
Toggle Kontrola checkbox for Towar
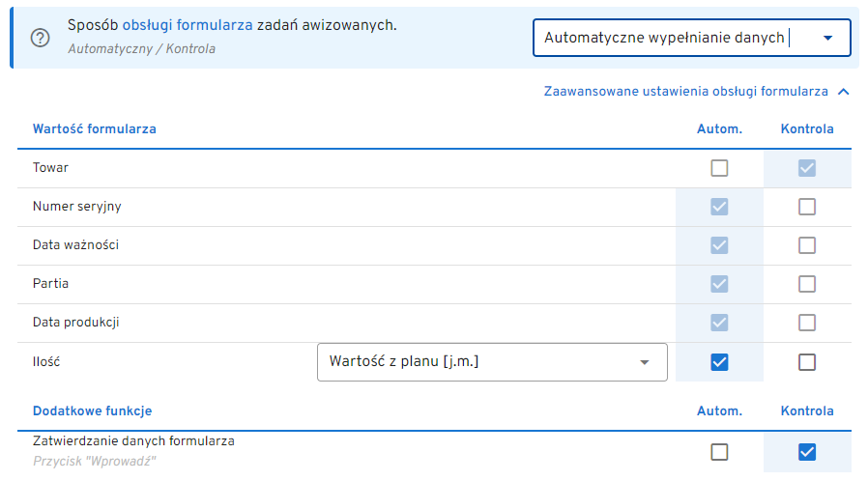807,168
